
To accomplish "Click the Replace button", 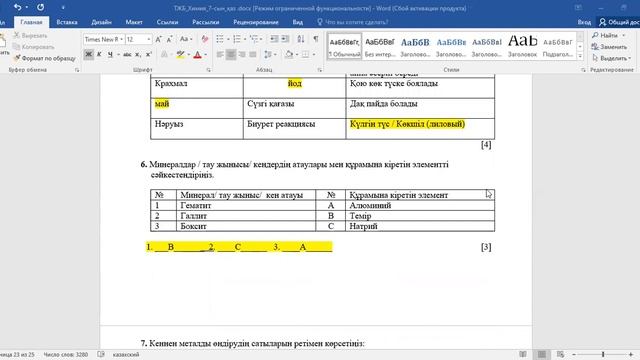I will tap(609, 47).
